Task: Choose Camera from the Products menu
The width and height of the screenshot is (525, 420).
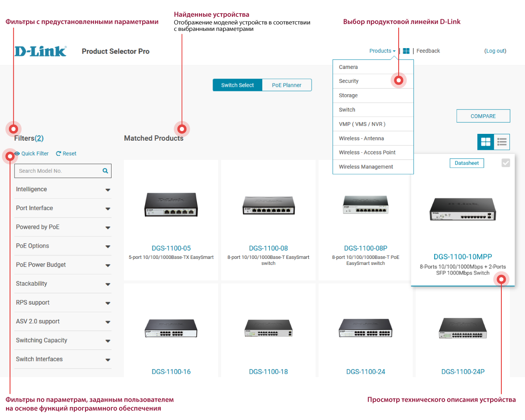Action: pyautogui.click(x=348, y=67)
